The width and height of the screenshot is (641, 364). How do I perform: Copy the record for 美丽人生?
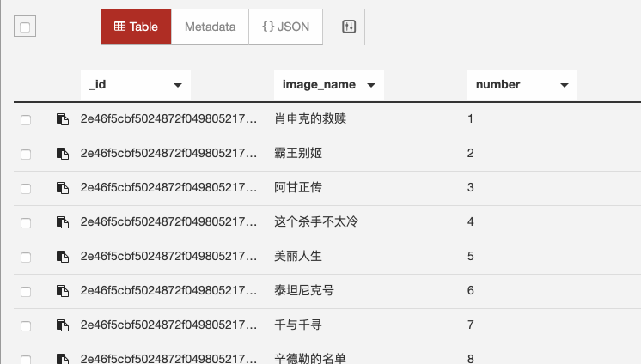(x=62, y=257)
